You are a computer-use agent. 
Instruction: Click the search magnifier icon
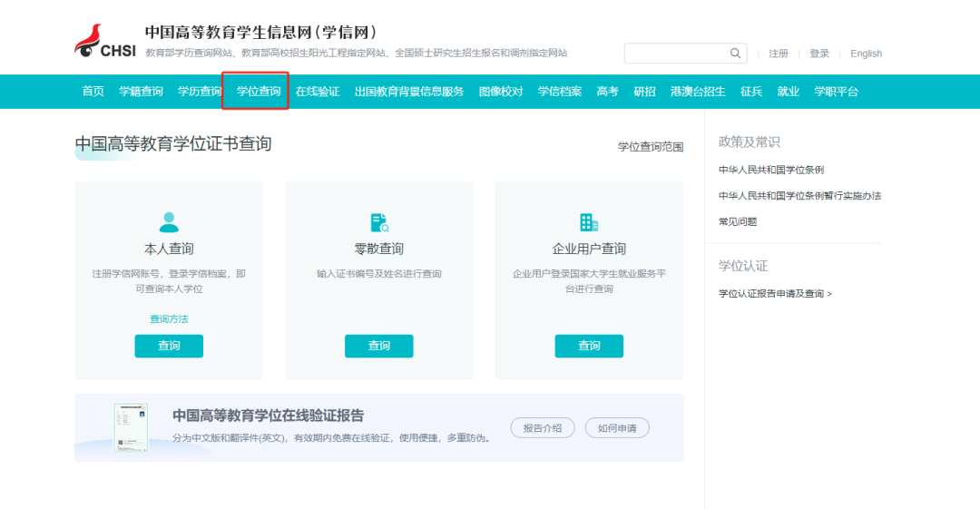pos(735,54)
